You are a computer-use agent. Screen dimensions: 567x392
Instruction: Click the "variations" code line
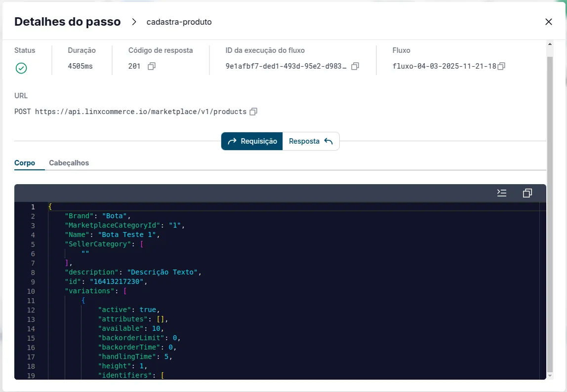click(96, 291)
